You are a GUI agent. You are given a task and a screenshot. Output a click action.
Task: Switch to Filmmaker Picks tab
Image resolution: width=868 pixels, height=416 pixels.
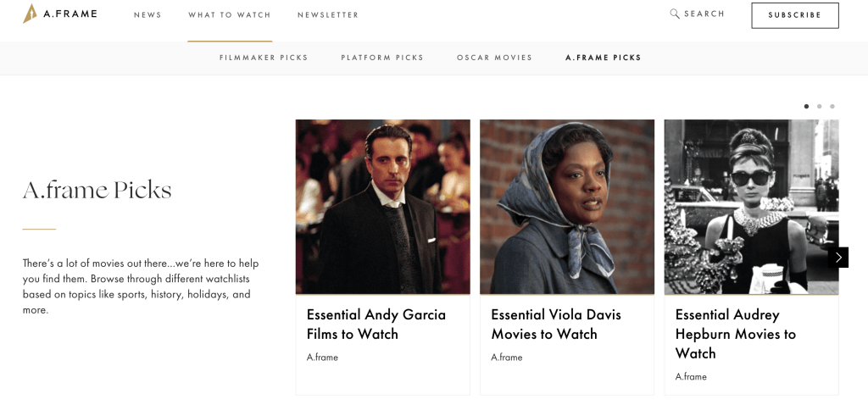264,58
